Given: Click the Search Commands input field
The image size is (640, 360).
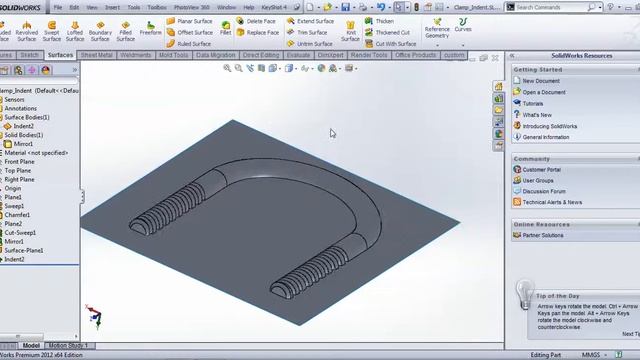Looking at the screenshot, I should (x=550, y=7).
